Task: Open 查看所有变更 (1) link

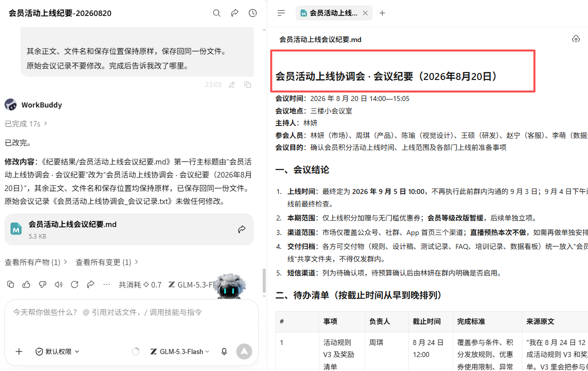Action: click(107, 262)
